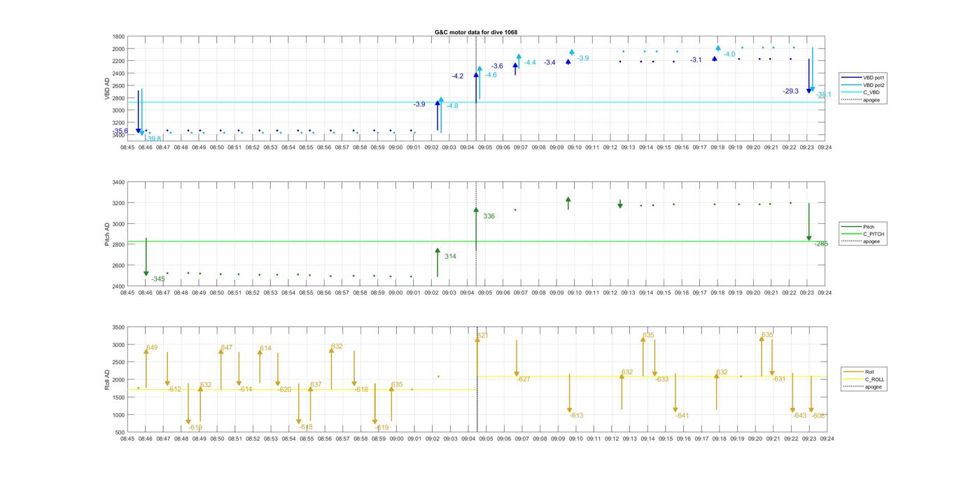
Task: Click the dark blue '-3.1' data label
Action: pos(696,60)
